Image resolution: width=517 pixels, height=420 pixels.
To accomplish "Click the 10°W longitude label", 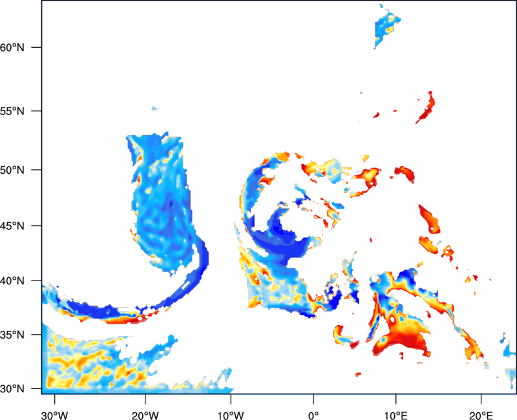I will click(230, 415).
